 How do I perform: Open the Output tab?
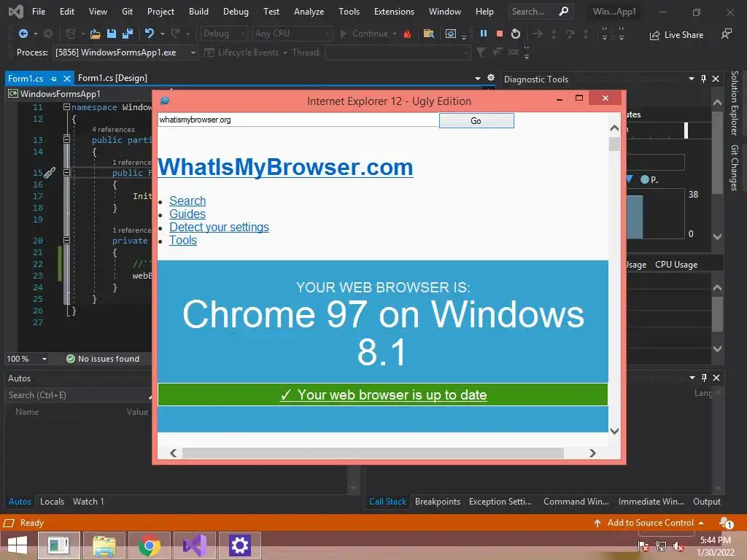point(706,502)
